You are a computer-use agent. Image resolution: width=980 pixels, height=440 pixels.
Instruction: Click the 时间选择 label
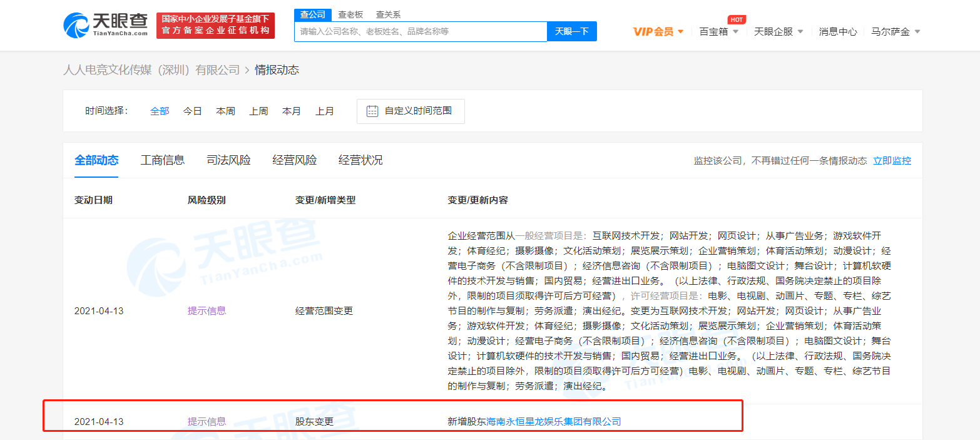(106, 111)
